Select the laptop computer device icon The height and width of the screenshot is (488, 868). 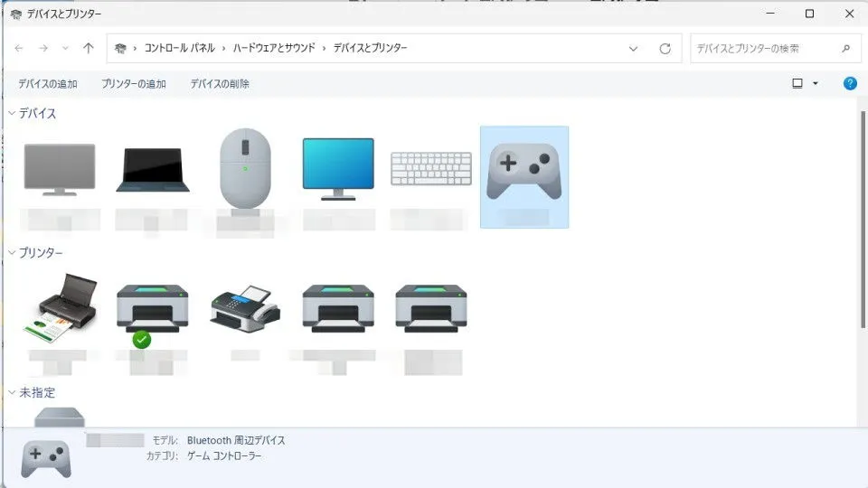pyautogui.click(x=153, y=169)
